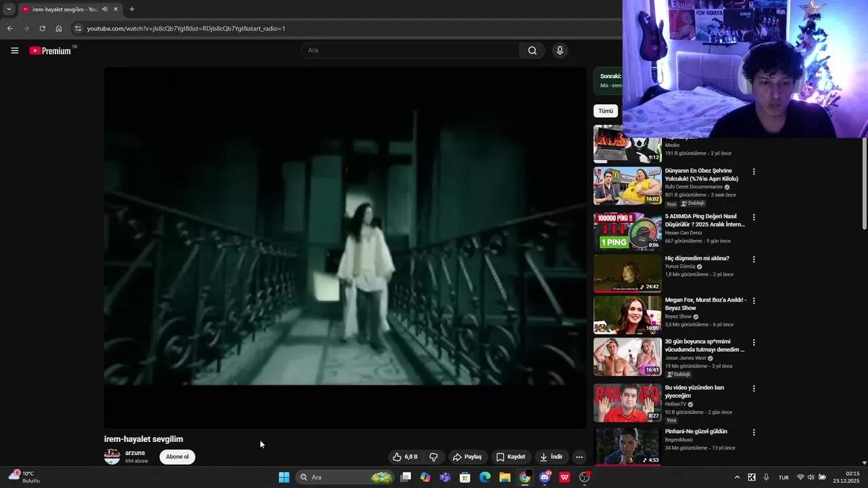Open options for Megan Fox Beyaz Show video
This screenshot has height=488, width=868.
click(x=753, y=301)
